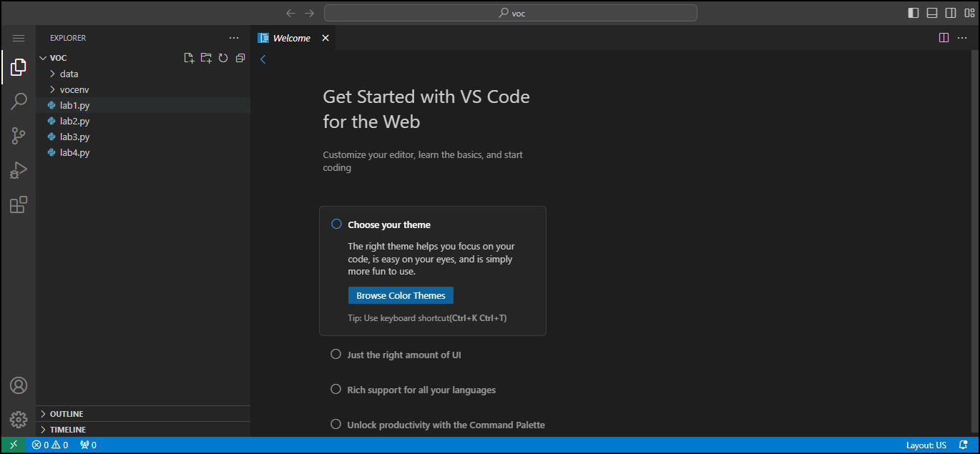
Task: Open lab4.py file
Action: click(x=143, y=152)
